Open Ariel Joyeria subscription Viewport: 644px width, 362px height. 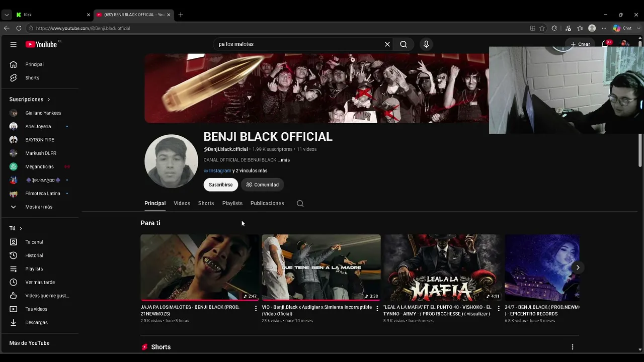click(39, 126)
